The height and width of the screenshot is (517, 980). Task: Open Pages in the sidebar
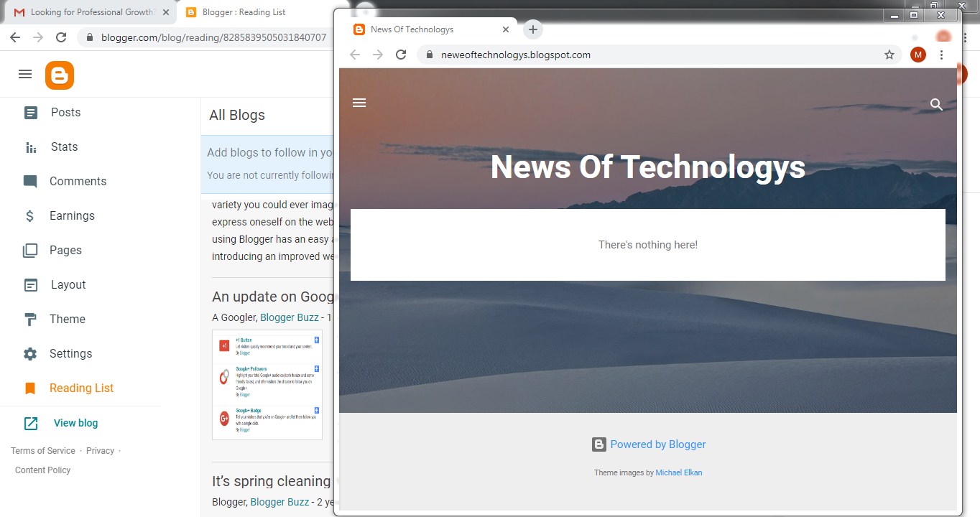[x=65, y=250]
